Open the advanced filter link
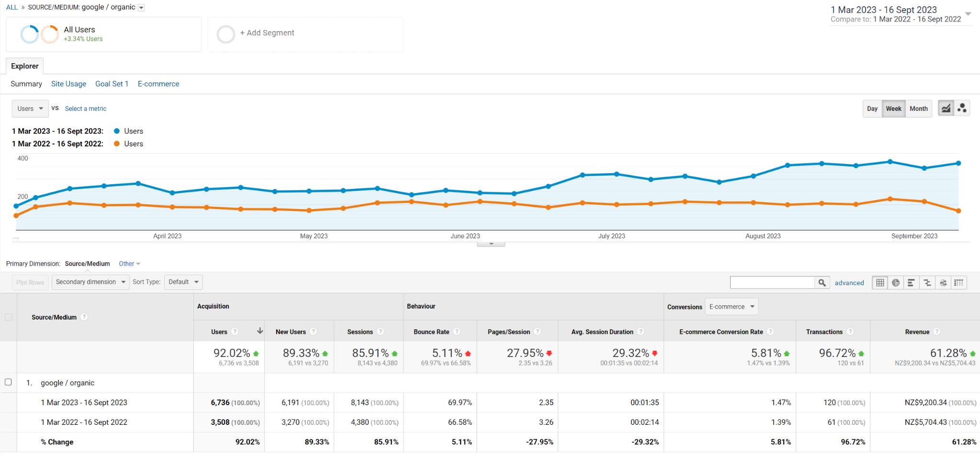Screen dimensions: 980x455 click(x=849, y=283)
